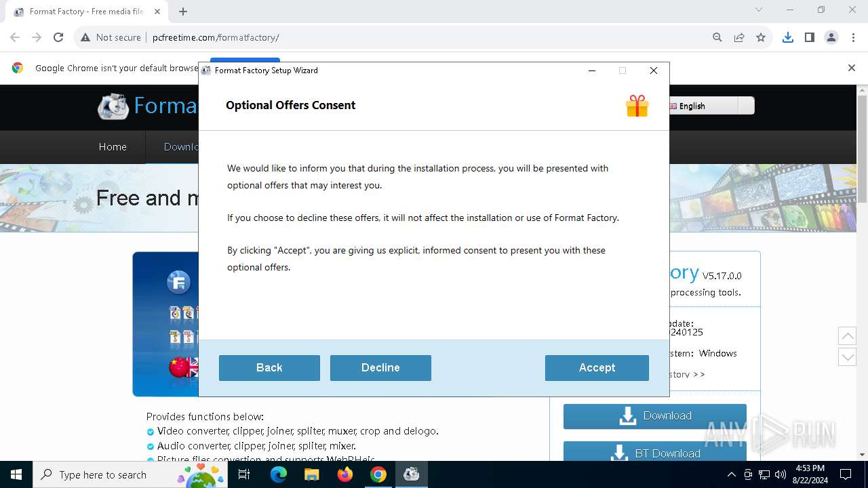The image size is (868, 488).
Task: Go back in the setup wizard
Action: click(x=269, y=367)
